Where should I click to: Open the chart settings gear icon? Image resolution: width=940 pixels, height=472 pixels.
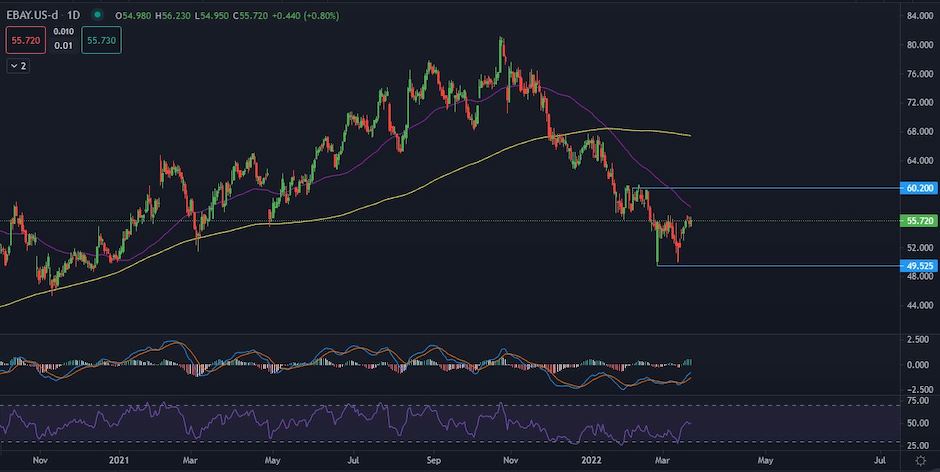pyautogui.click(x=920, y=461)
